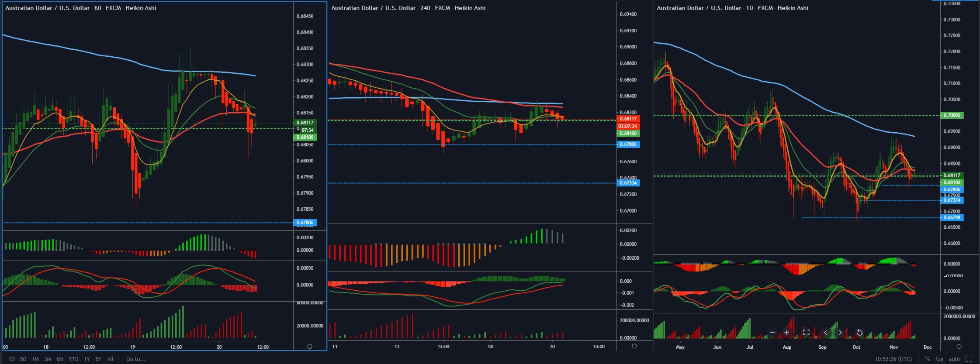The image size is (980, 364).
Task: Click the Nov label on 1D time axis
Action: click(893, 347)
